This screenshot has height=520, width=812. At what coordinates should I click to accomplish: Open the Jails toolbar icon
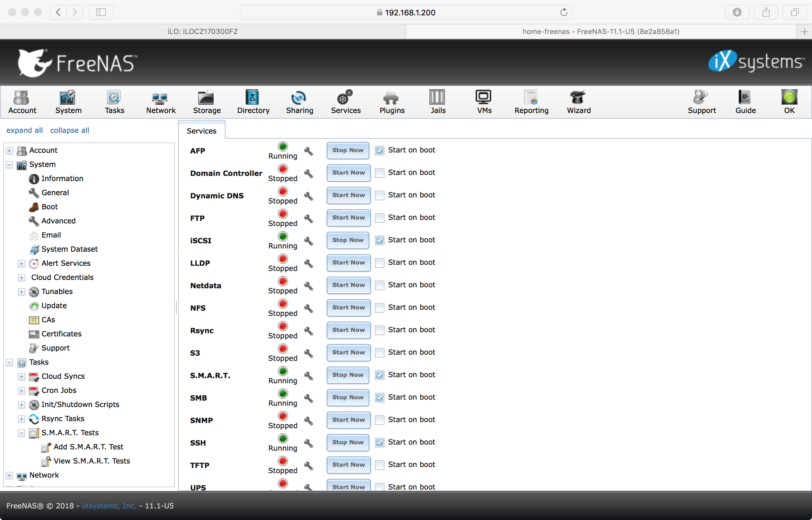point(438,102)
